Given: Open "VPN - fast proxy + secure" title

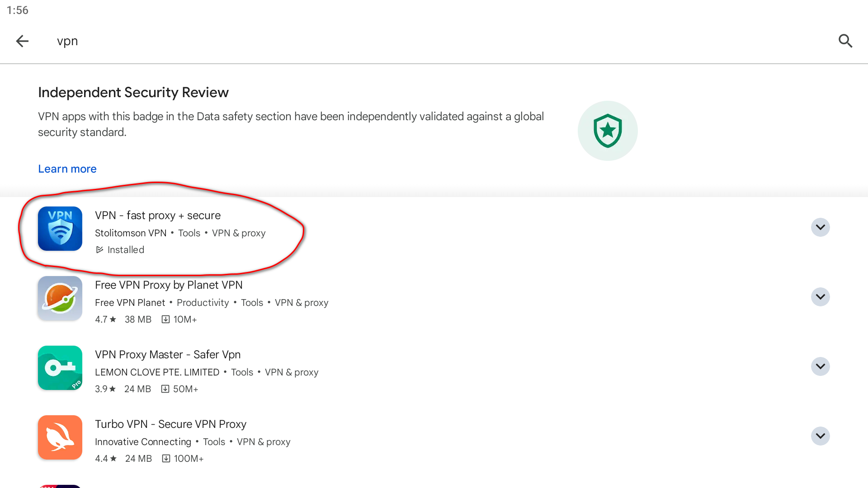Looking at the screenshot, I should coord(158,216).
